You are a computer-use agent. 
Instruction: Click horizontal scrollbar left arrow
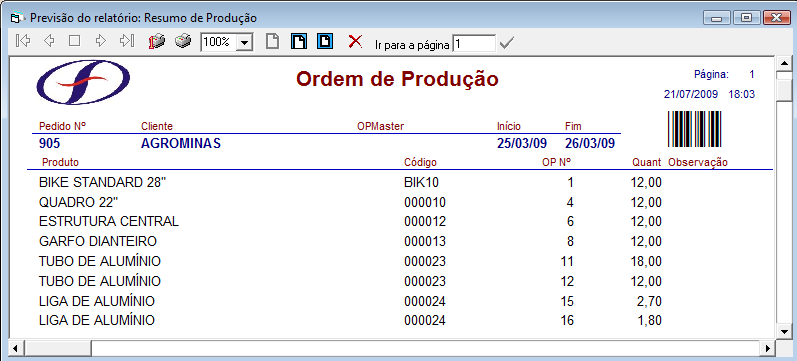point(15,348)
